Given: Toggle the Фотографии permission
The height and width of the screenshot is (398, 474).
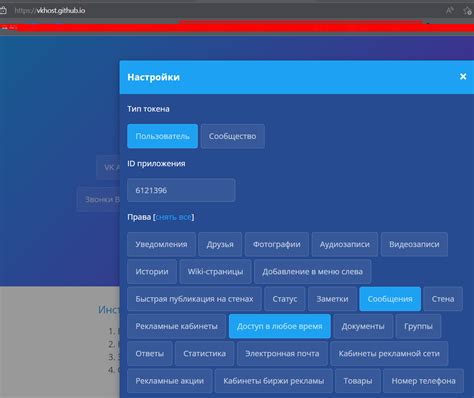Looking at the screenshot, I should pyautogui.click(x=277, y=244).
